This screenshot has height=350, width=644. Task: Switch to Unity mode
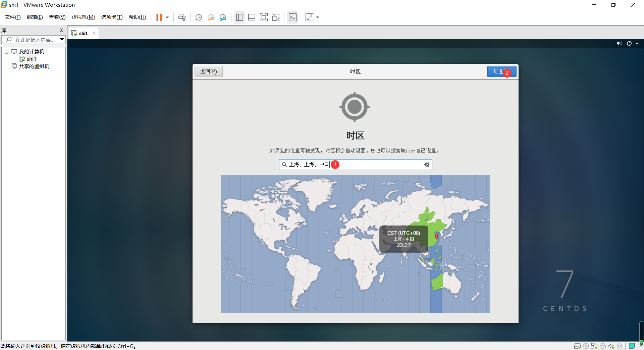point(276,17)
